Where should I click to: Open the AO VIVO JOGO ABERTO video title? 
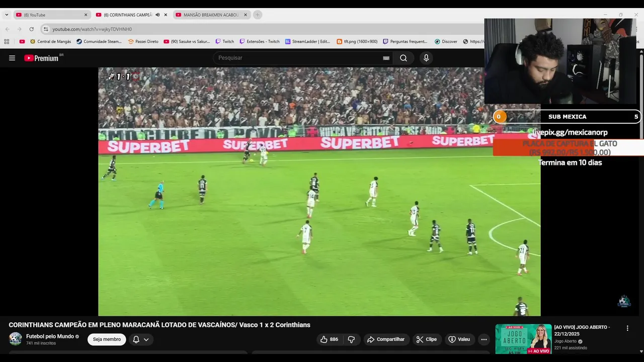tap(582, 330)
